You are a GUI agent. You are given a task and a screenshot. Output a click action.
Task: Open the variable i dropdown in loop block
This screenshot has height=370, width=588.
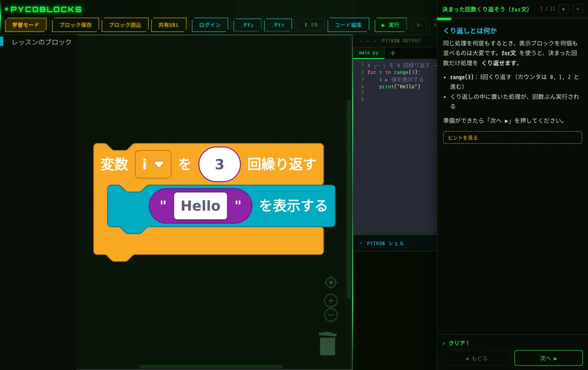153,164
